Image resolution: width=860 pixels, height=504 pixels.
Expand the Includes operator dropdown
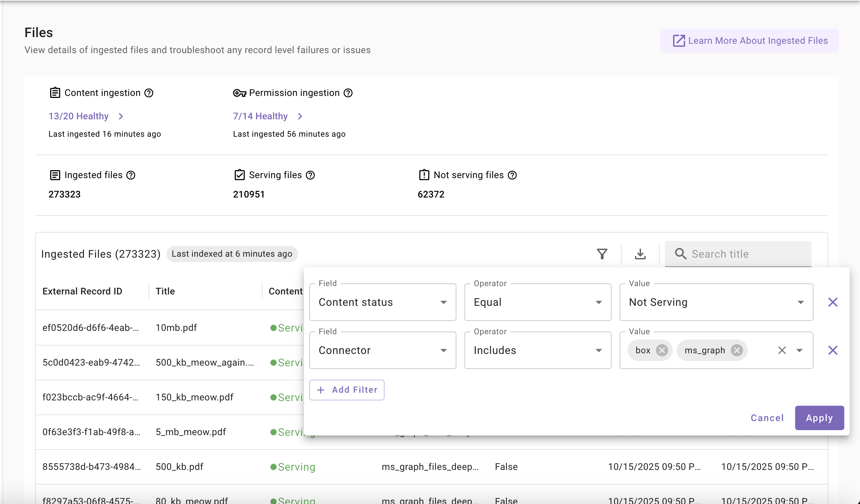[538, 350]
